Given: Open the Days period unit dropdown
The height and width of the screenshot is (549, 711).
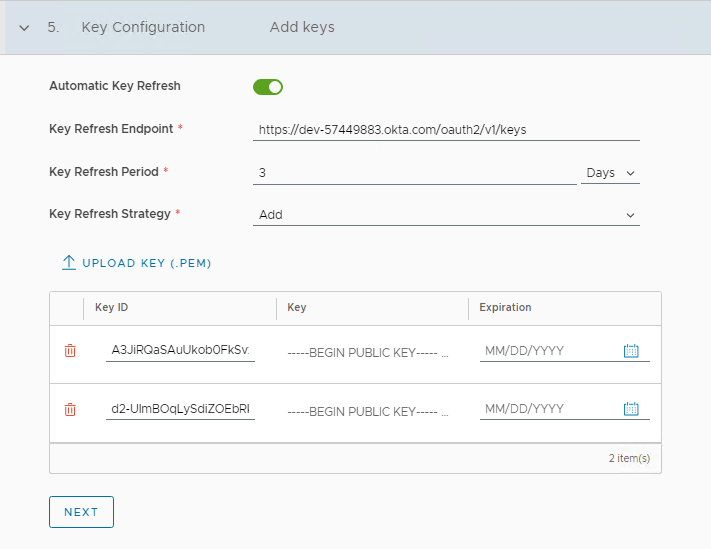Looking at the screenshot, I should tap(610, 173).
